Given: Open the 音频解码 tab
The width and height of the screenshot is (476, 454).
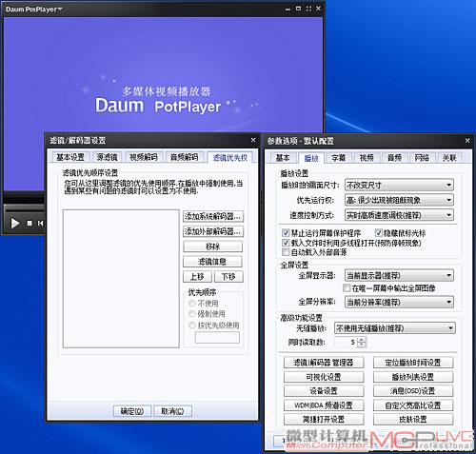Looking at the screenshot, I should 184,157.
